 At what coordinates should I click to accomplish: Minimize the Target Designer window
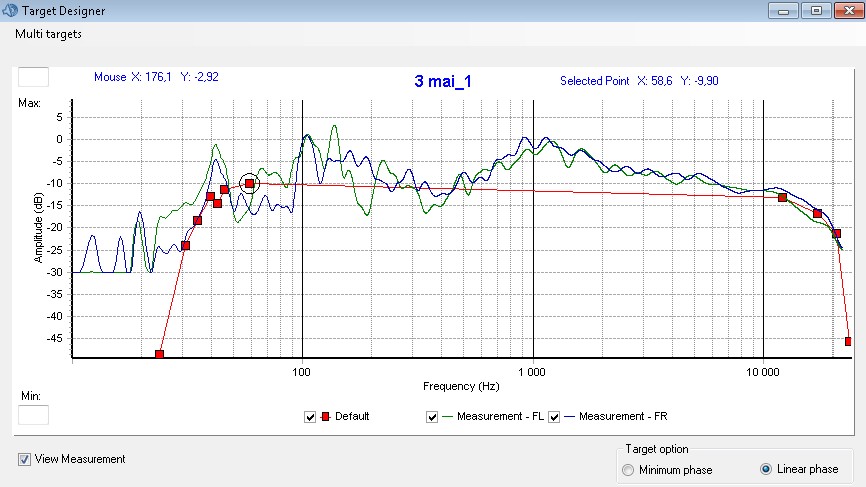tap(783, 10)
